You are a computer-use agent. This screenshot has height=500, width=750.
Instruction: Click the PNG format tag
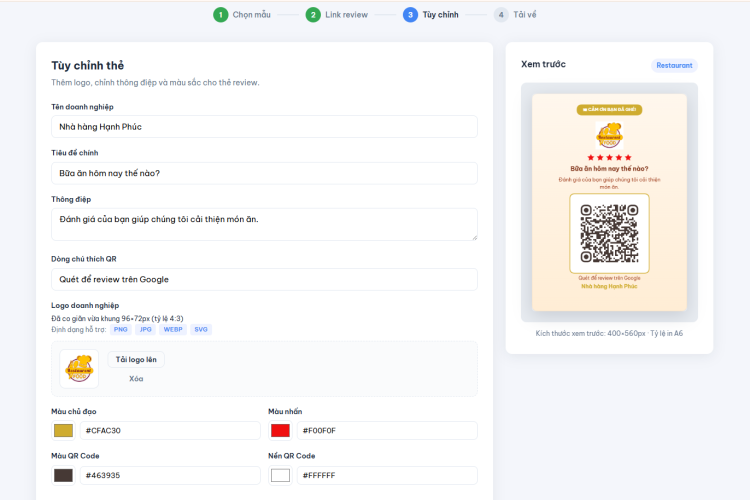pos(121,330)
